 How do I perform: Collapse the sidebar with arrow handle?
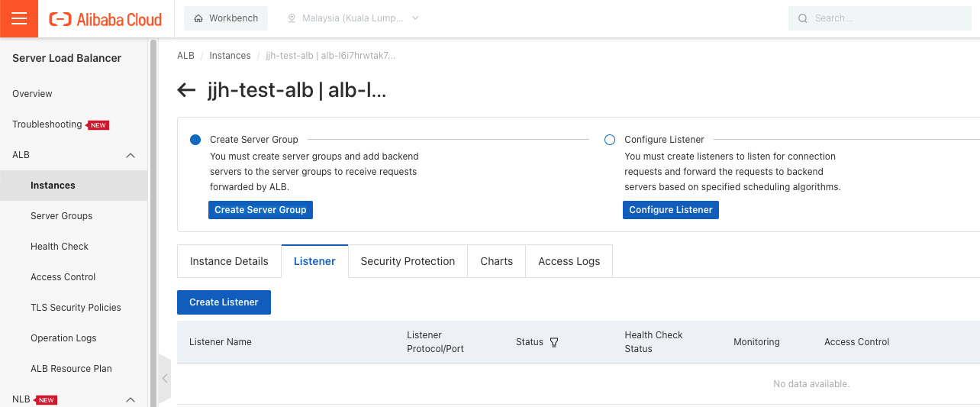tap(164, 379)
